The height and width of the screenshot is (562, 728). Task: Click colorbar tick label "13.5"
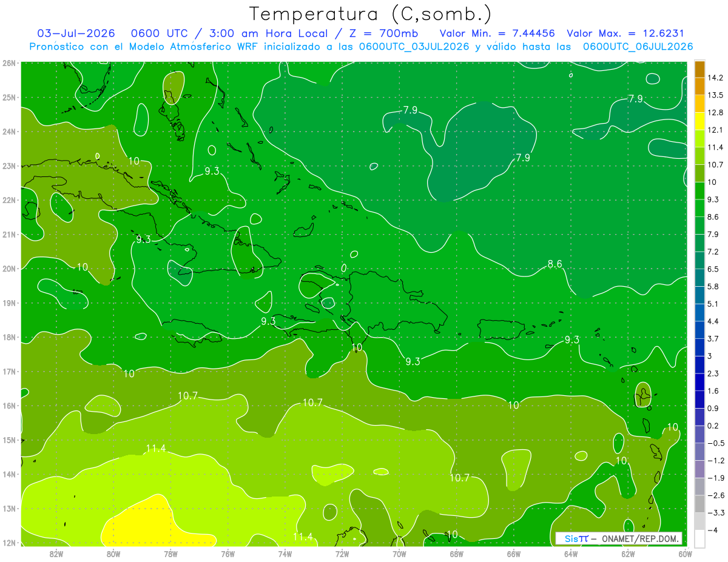tap(716, 95)
